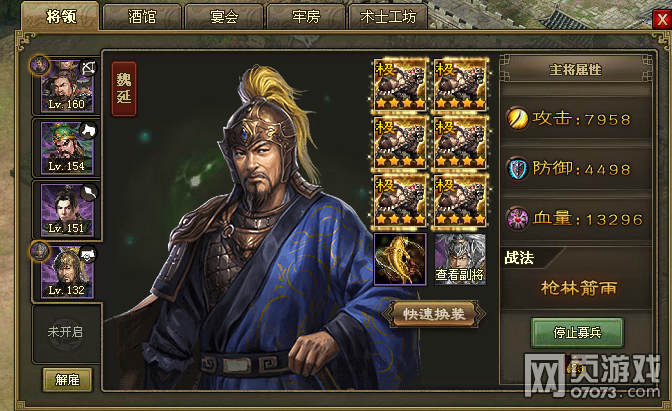Select the Lv. 151 general portrait
Viewport: 672px width, 411px height.
point(67,210)
